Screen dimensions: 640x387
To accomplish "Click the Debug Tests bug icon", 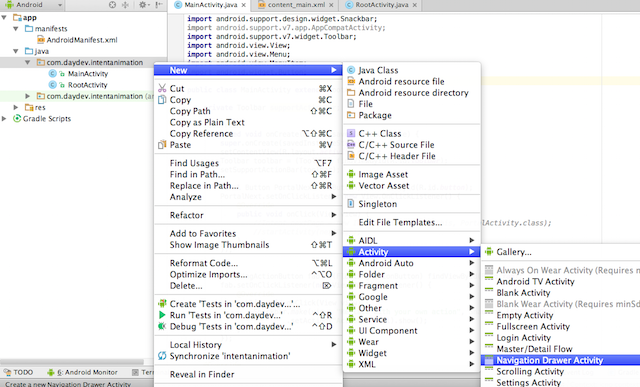I will (x=162, y=327).
